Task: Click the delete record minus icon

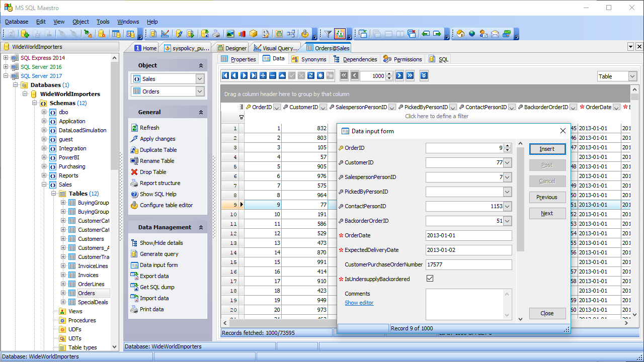Action: 272,75
